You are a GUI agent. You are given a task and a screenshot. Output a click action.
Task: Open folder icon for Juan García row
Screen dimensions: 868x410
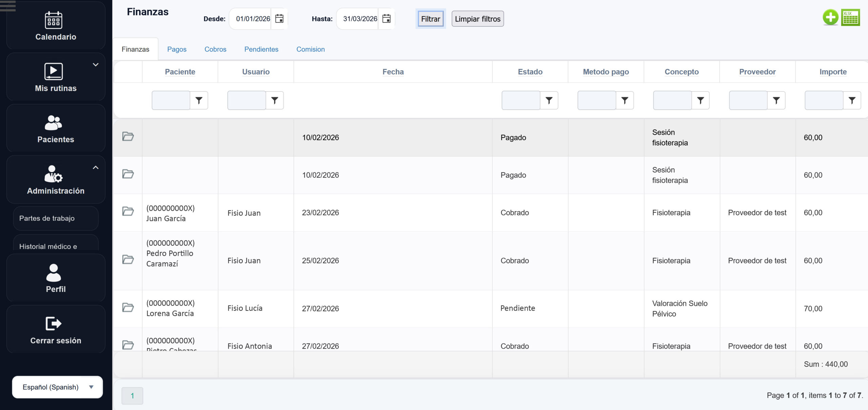tap(128, 211)
